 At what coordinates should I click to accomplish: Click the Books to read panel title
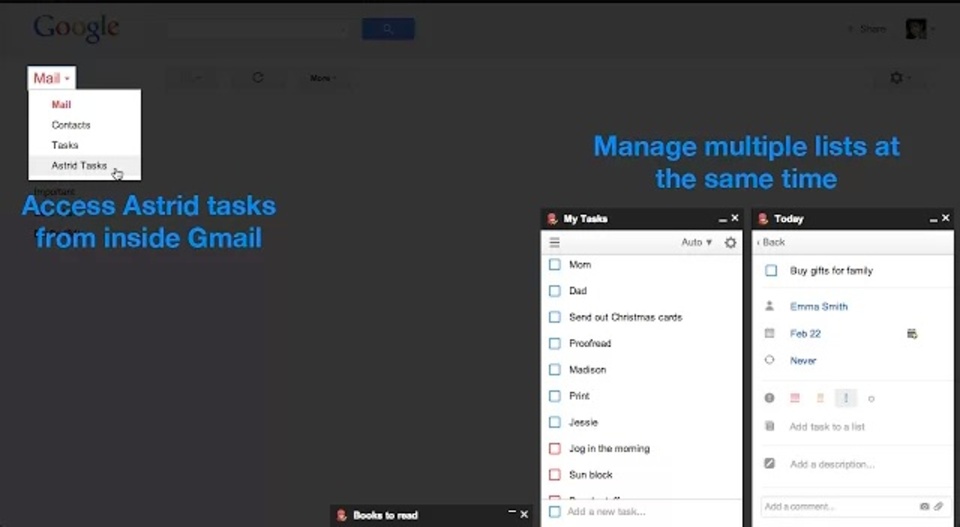(x=386, y=515)
